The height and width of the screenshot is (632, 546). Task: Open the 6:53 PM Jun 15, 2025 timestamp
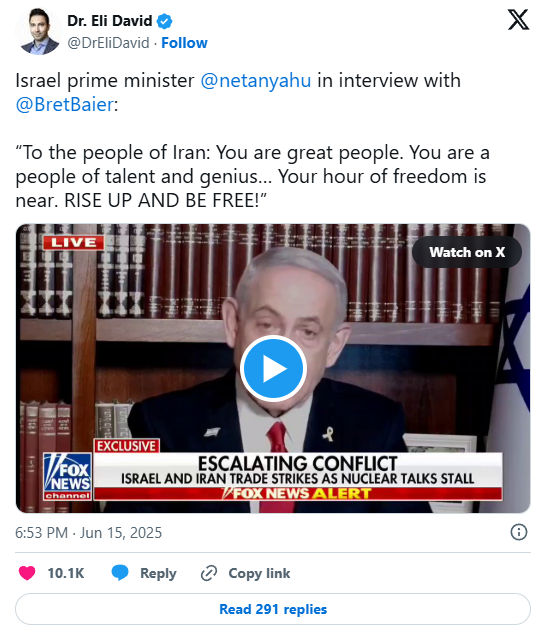point(88,532)
